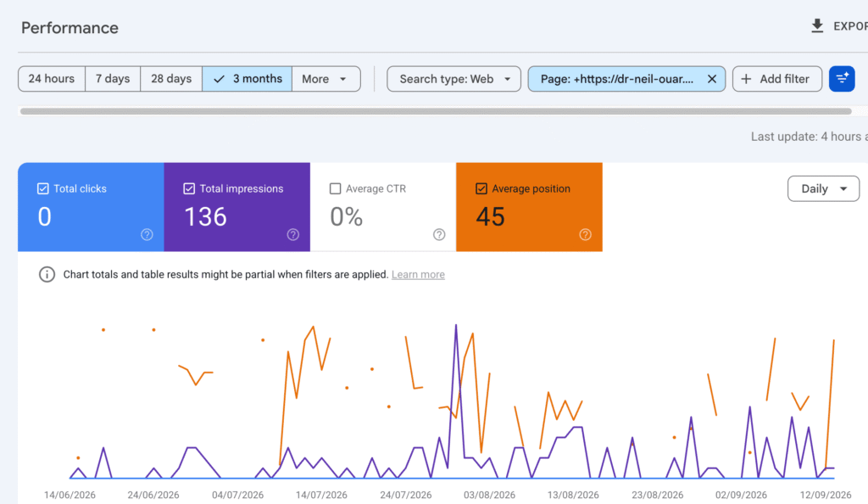Select the 28 days date range
This screenshot has width=868, height=504.
point(171,79)
